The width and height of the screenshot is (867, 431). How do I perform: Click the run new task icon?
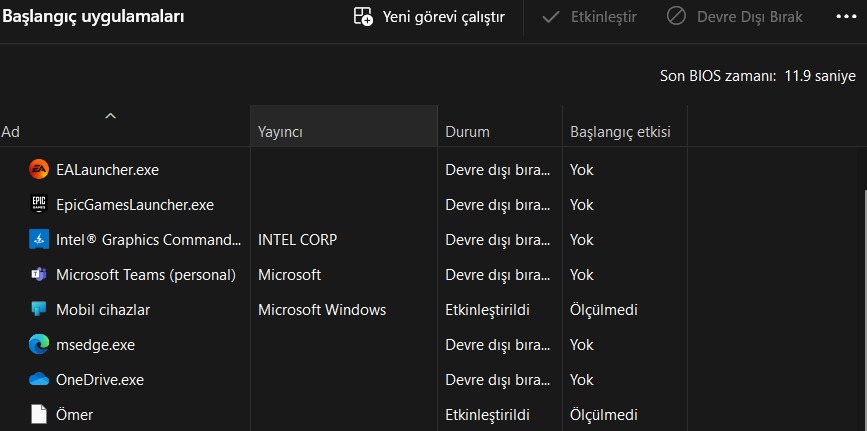click(x=363, y=17)
